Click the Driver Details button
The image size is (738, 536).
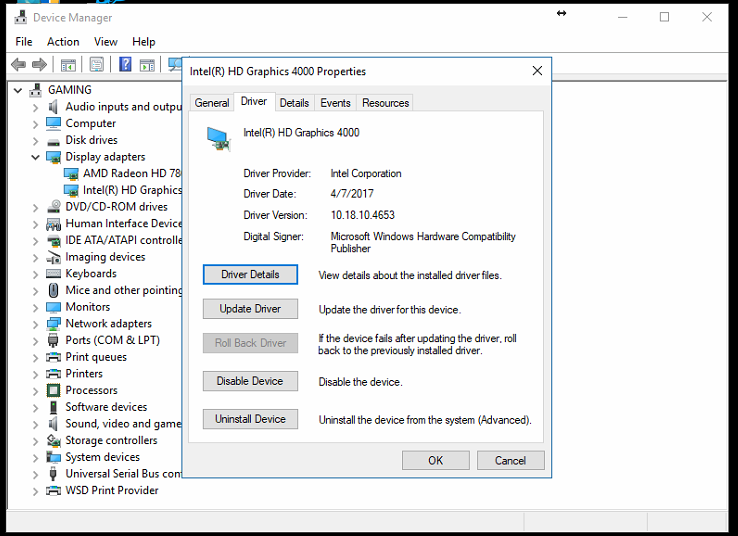pyautogui.click(x=250, y=274)
